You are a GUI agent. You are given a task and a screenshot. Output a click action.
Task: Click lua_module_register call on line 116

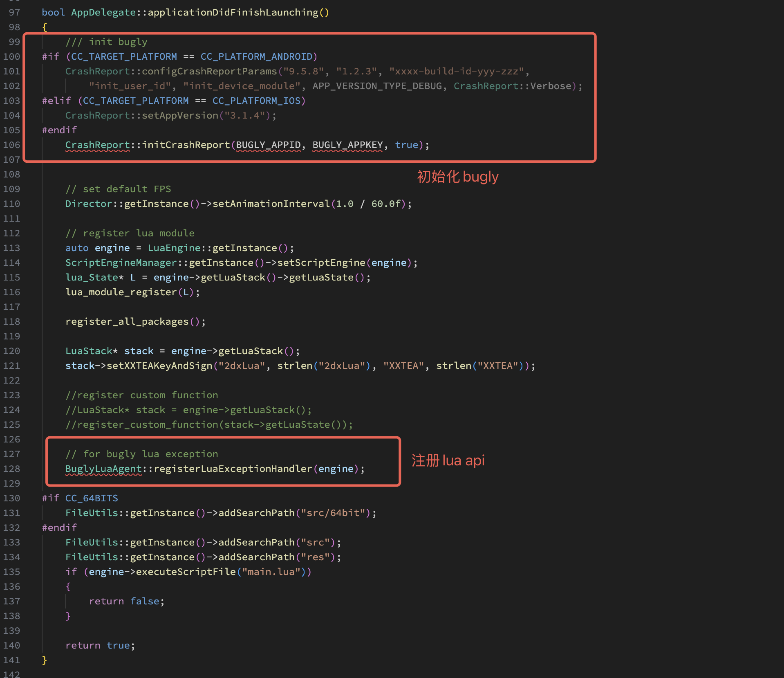121,292
